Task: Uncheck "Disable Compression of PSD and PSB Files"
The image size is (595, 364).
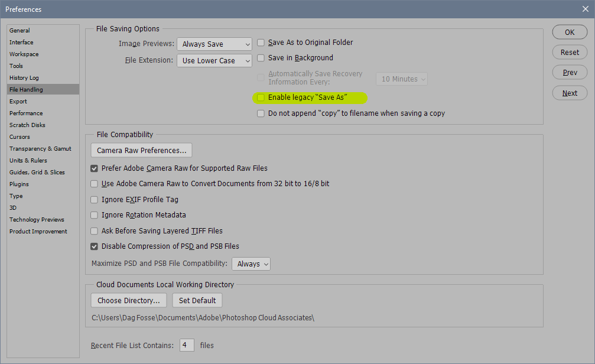Action: [94, 246]
